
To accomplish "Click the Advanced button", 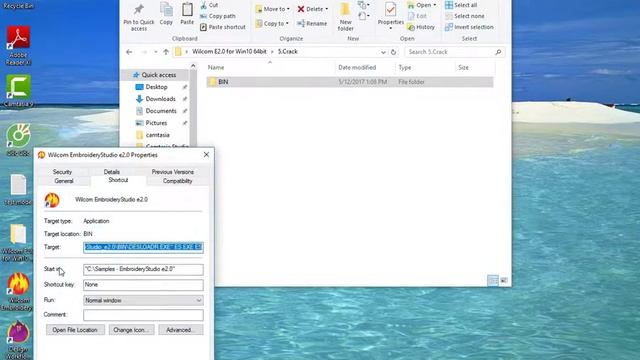I will tap(181, 330).
